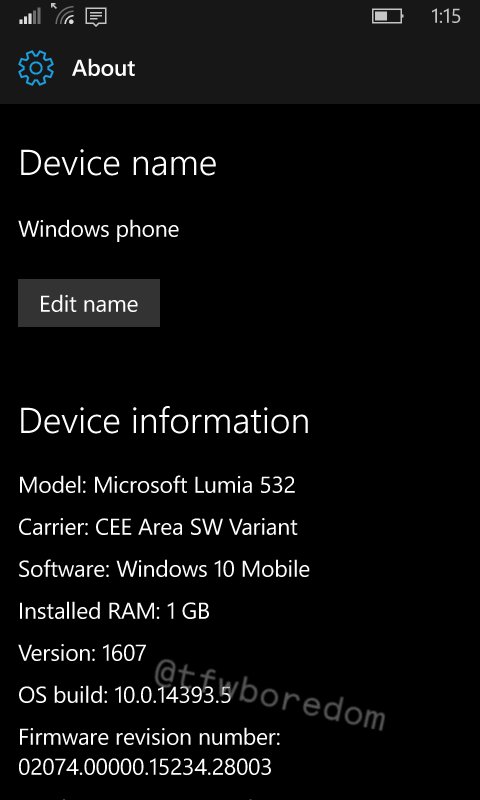Tap the Settings gear icon

point(36,68)
